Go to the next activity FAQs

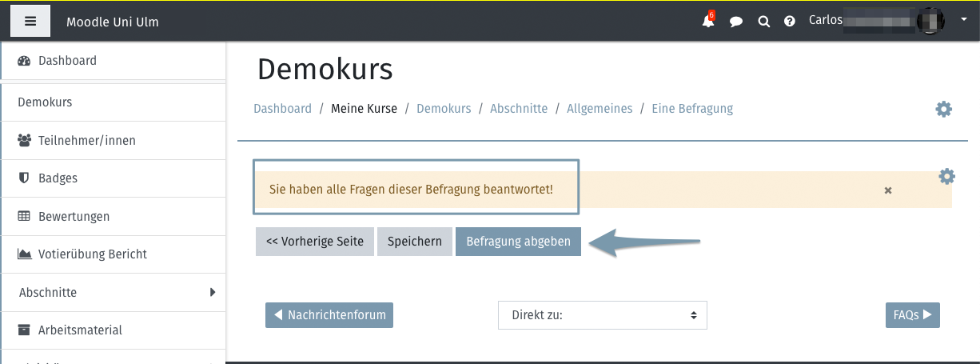(x=912, y=315)
